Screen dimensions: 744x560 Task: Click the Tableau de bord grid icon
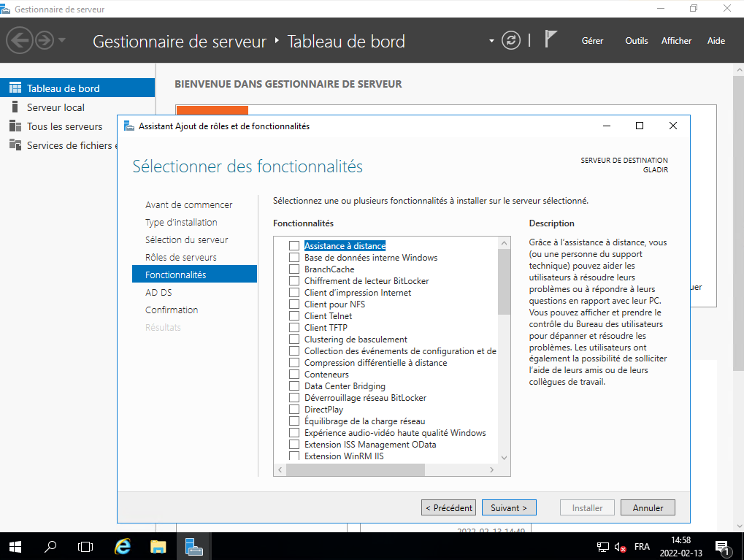tap(15, 88)
